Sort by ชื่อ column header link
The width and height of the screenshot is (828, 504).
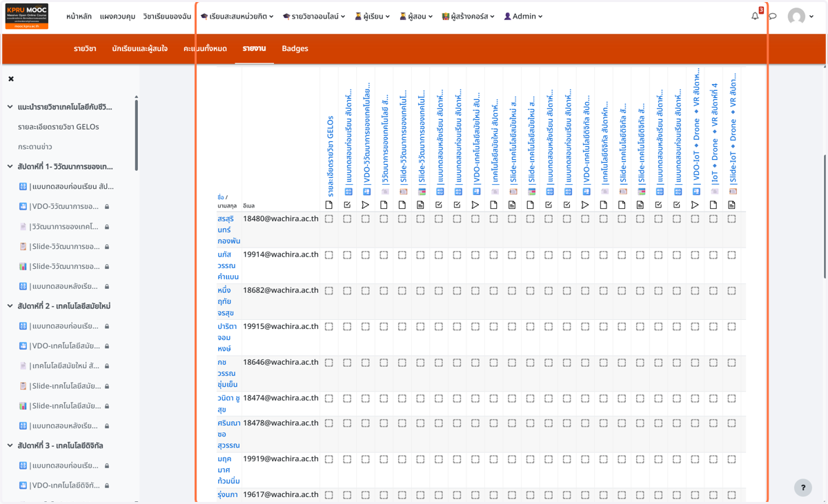(220, 197)
